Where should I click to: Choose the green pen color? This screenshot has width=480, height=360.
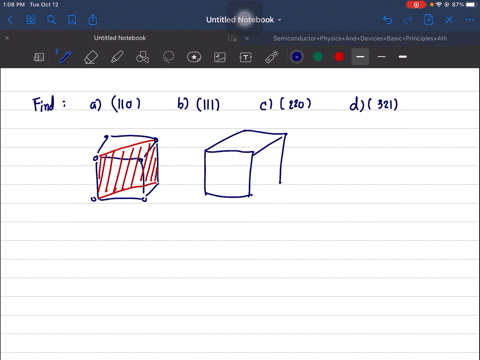click(x=318, y=57)
